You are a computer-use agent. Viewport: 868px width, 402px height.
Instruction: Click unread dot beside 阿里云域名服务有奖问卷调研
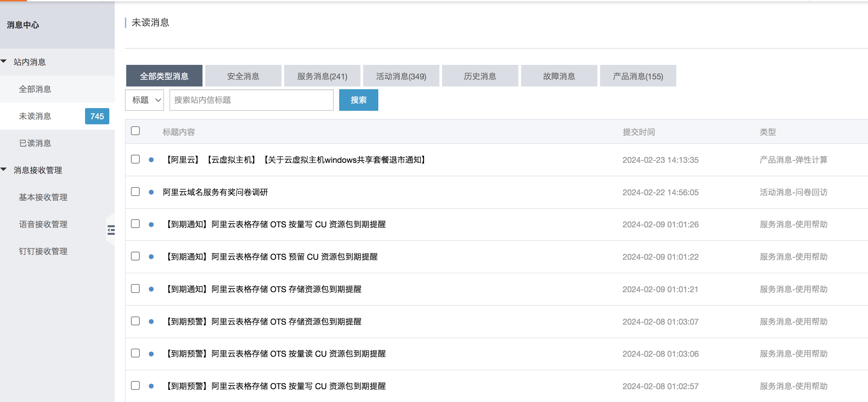[x=151, y=192]
